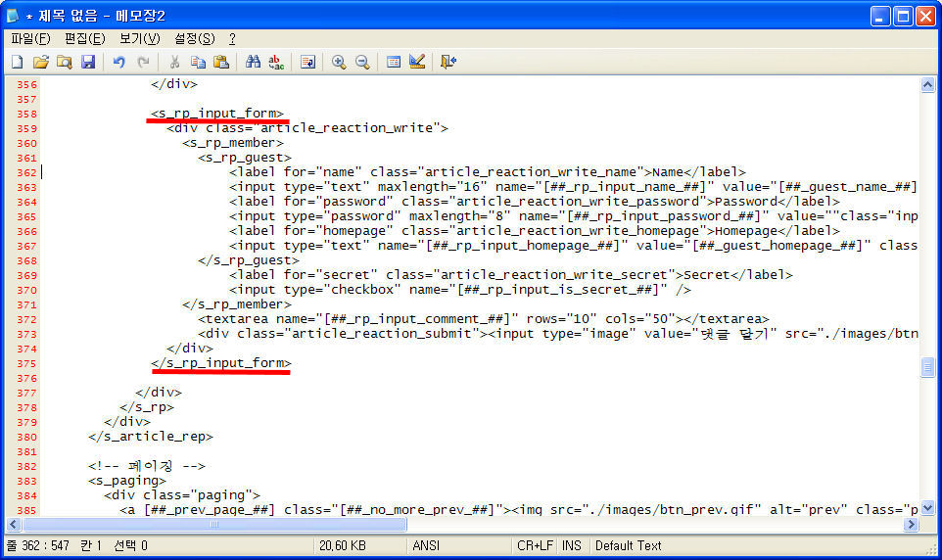Screen dimensions: 942x560
Task: Click the checkbox input line on row 370
Action: (459, 290)
